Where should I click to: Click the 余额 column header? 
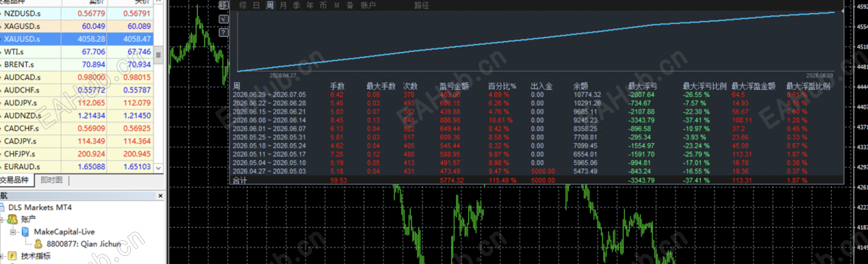coord(581,86)
